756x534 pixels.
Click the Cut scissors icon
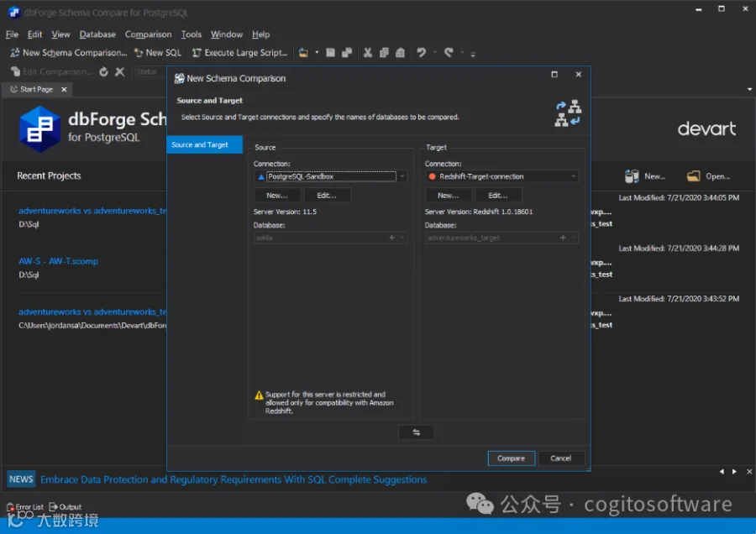pos(368,53)
